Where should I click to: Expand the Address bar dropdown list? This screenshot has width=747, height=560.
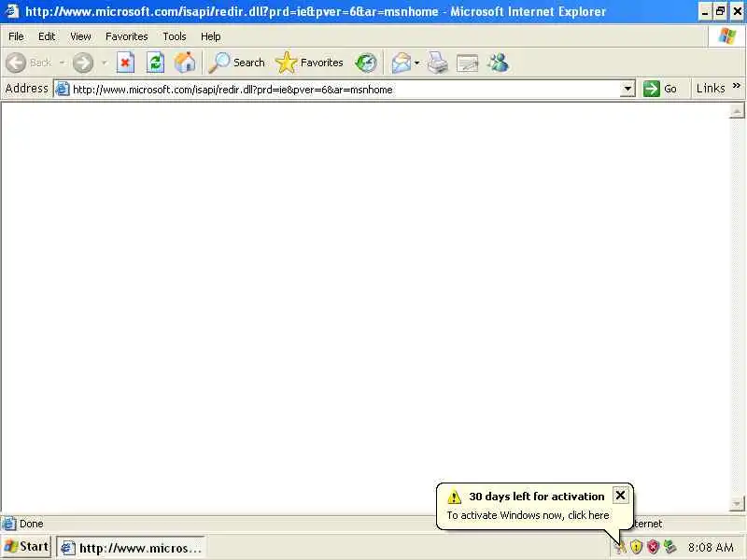point(627,89)
